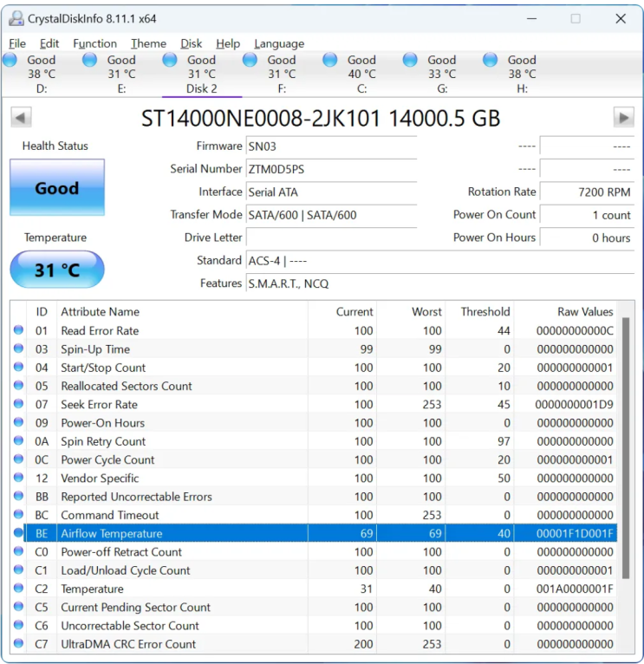Open the Help menu
The width and height of the screenshot is (644, 664).
(228, 43)
